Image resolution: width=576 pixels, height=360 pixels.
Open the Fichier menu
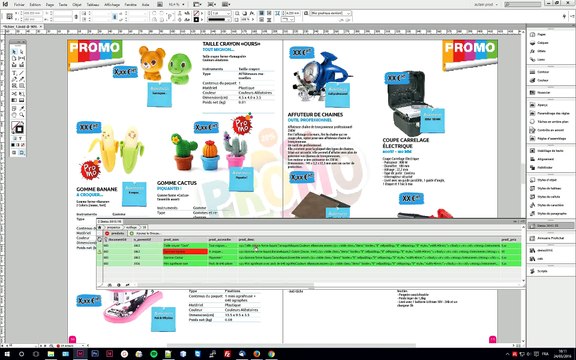click(19, 5)
